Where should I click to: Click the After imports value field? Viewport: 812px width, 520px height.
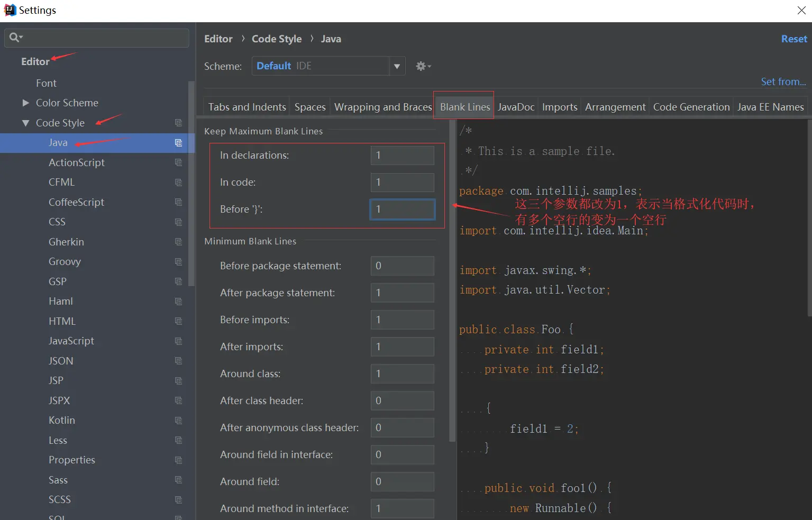click(403, 347)
